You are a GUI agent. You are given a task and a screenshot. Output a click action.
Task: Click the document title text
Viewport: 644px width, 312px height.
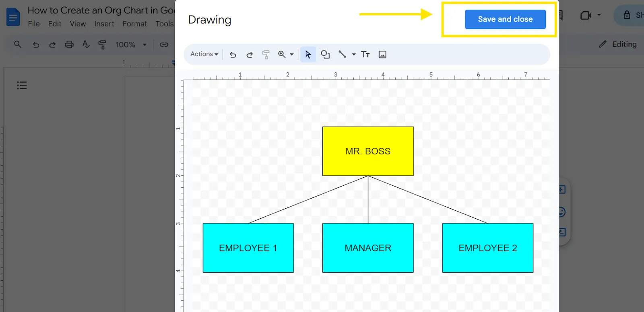101,10
